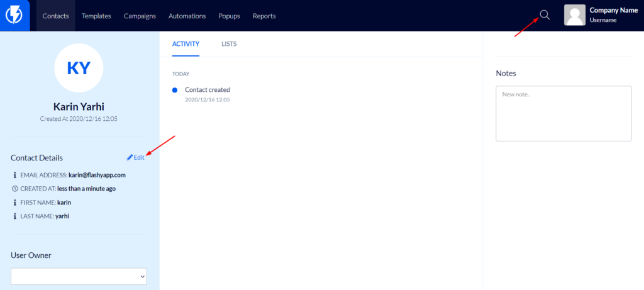
Task: Click the KY contact initials avatar
Action: click(79, 68)
